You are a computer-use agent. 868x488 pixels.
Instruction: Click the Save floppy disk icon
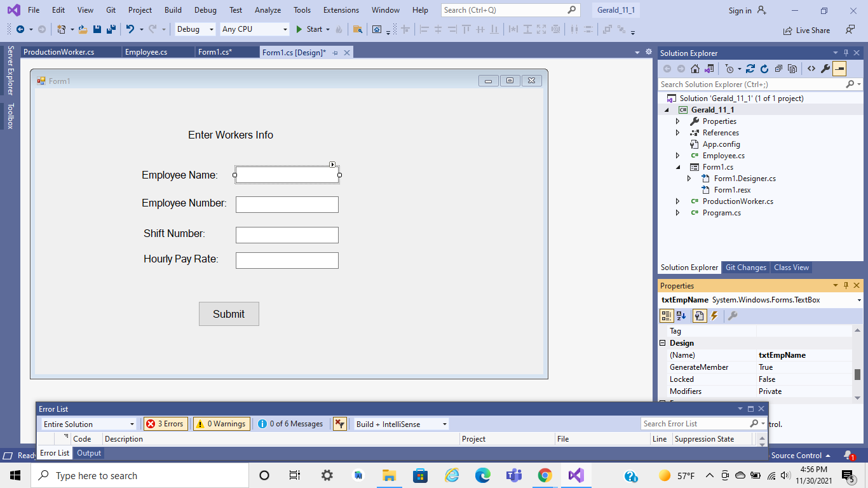97,29
